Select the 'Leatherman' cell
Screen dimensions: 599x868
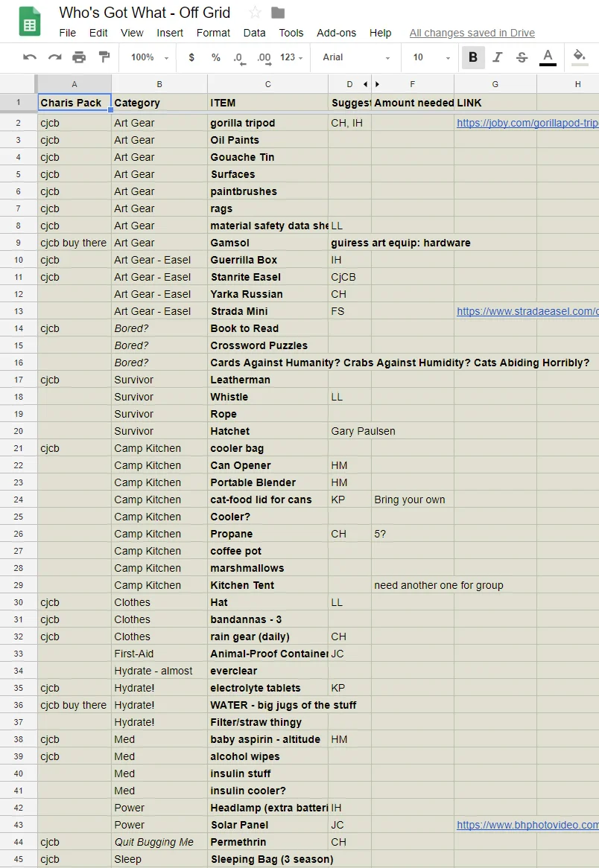(267, 380)
